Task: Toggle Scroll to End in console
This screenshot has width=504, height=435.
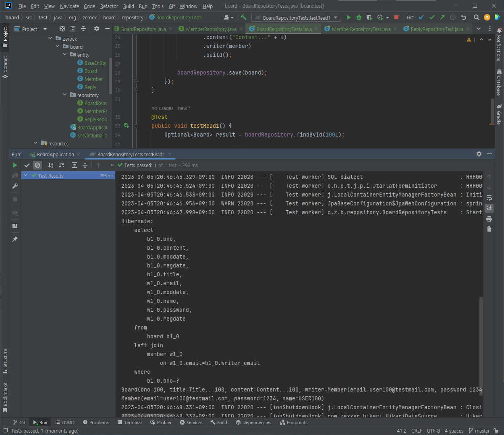Action: (489, 208)
